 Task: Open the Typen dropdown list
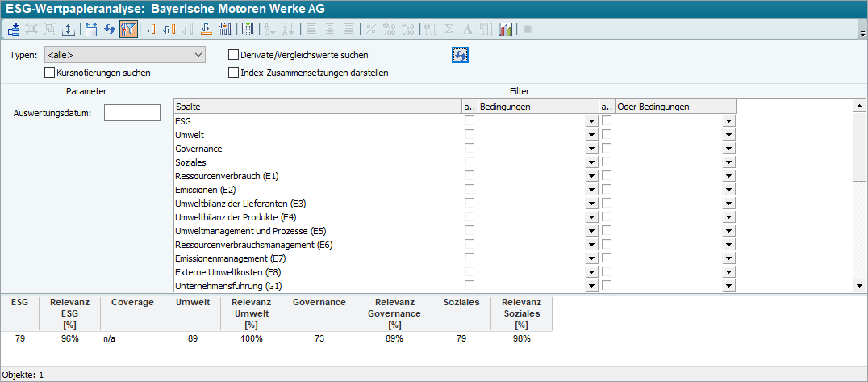(198, 56)
